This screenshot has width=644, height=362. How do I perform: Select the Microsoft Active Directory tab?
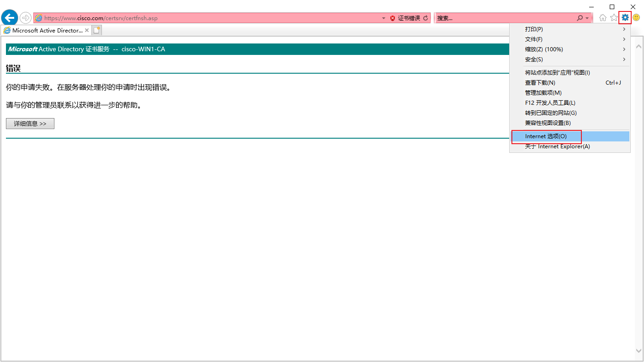(x=47, y=30)
